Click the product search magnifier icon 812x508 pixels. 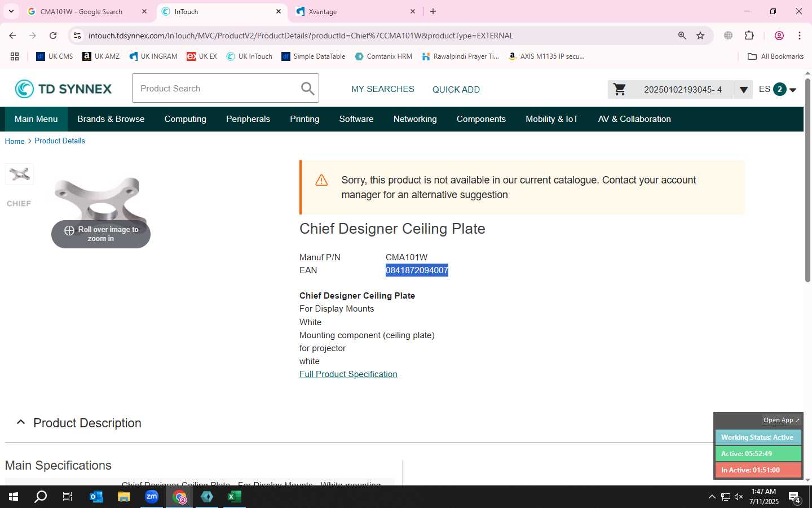point(307,89)
